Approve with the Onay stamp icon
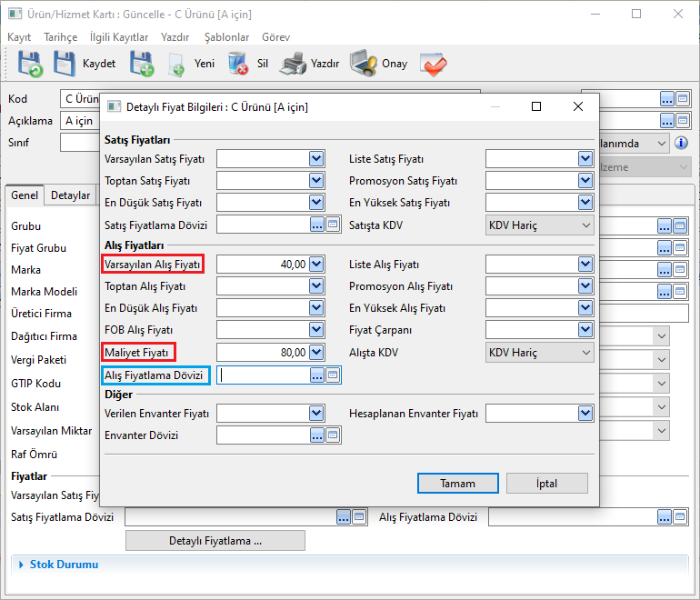The image size is (700, 600). point(364,64)
